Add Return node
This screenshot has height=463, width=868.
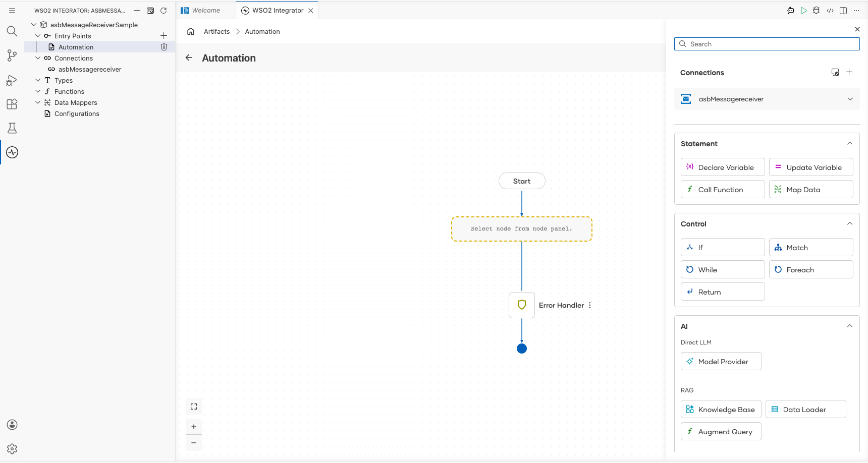tap(723, 292)
